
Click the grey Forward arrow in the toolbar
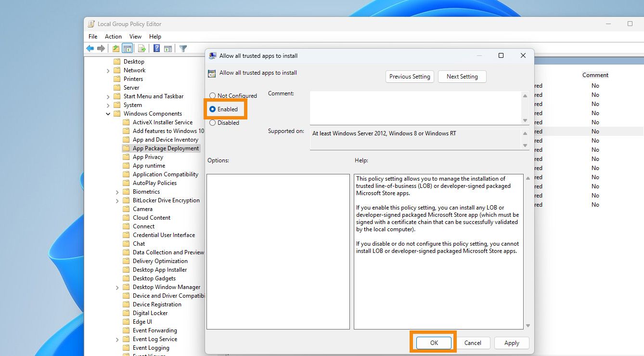point(101,49)
